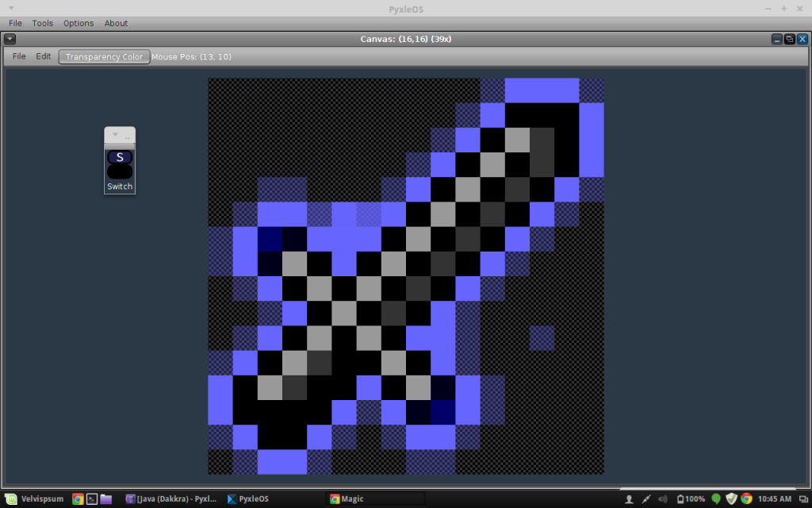Image resolution: width=812 pixels, height=508 pixels.
Task: Check battery status via the 100% tray icon
Action: [690, 498]
